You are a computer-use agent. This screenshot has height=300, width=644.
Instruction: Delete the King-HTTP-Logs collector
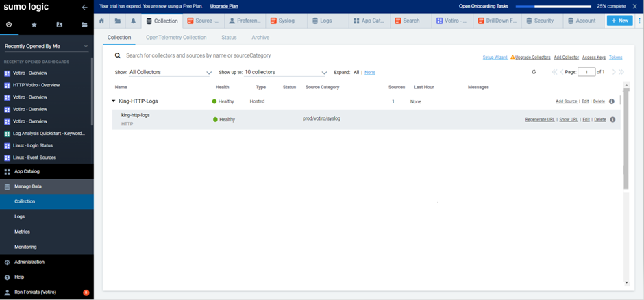pyautogui.click(x=599, y=101)
